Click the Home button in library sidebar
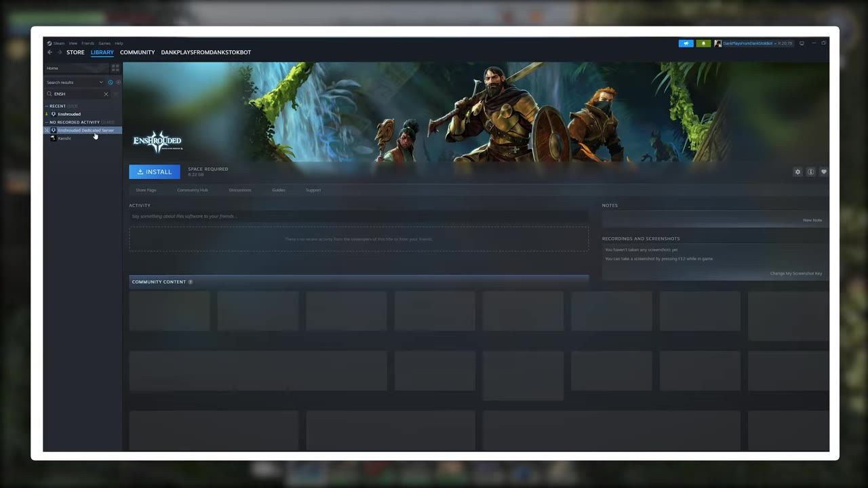Viewport: 868px width, 488px height. point(76,68)
